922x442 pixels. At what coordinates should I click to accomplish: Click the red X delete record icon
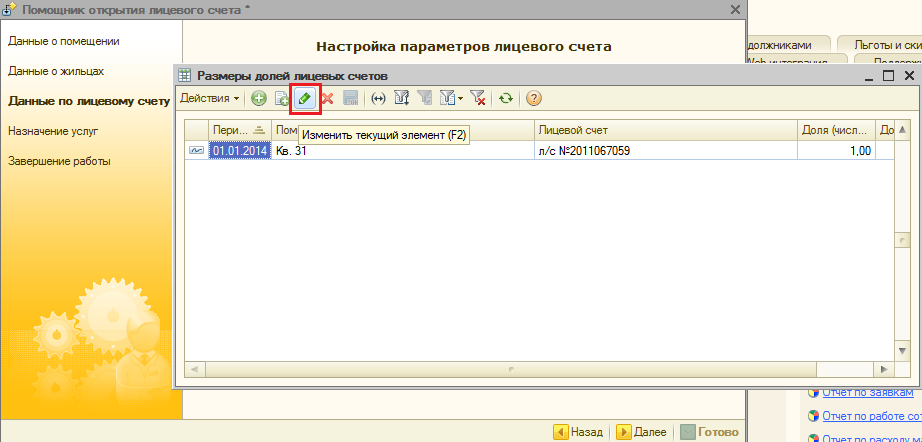point(327,98)
